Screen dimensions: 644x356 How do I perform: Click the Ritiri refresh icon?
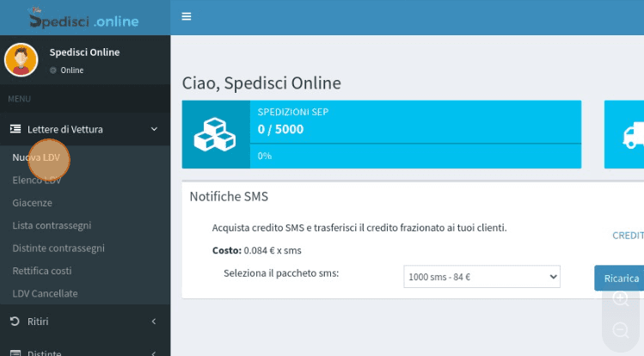click(x=15, y=321)
